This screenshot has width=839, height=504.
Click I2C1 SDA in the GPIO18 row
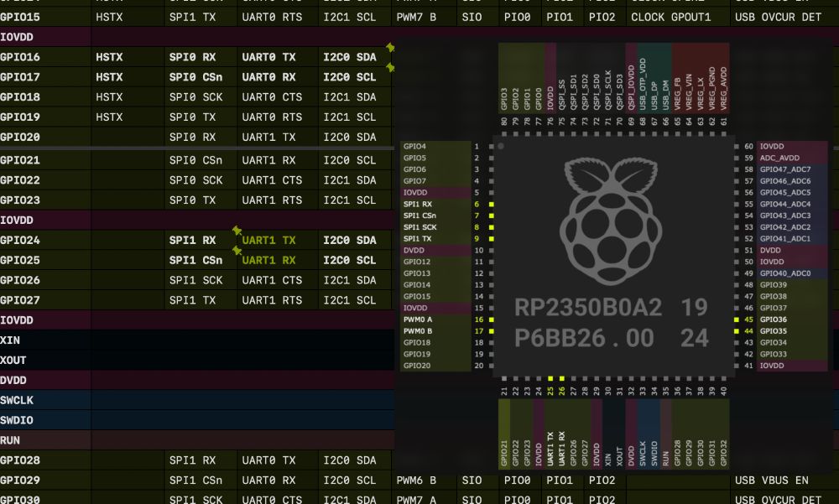point(349,96)
